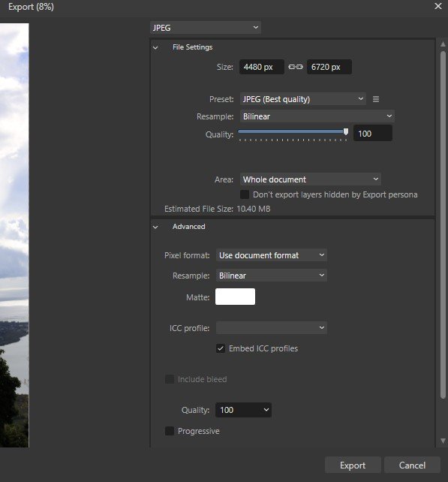Collapse the File Settings section chevron
The width and height of the screenshot is (448, 482).
[x=155, y=47]
